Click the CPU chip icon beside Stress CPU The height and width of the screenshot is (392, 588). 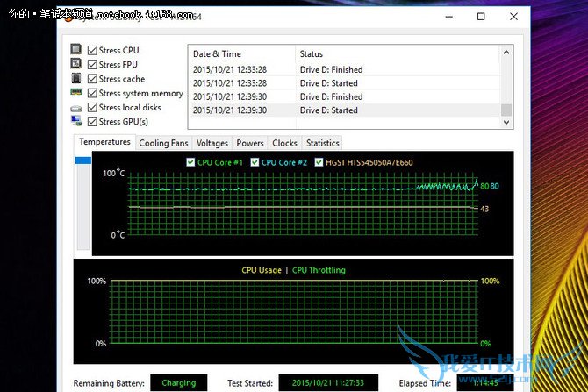click(x=76, y=49)
